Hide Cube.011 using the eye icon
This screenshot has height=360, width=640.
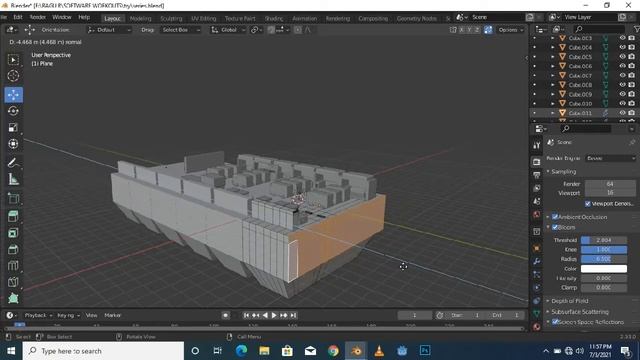pyautogui.click(x=622, y=113)
